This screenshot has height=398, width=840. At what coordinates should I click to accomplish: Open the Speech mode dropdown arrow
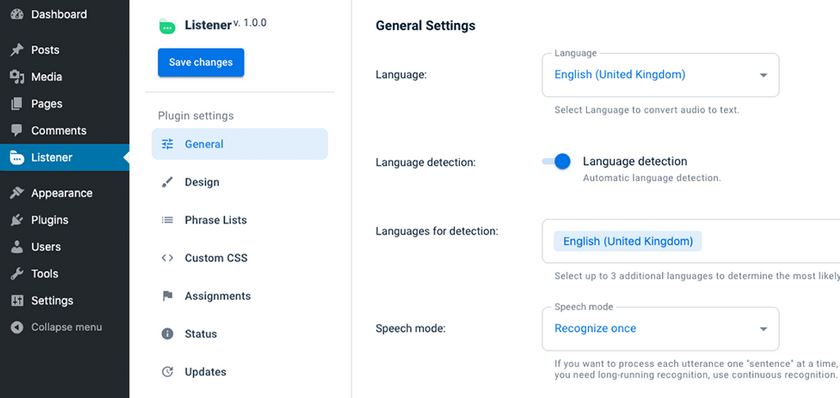(763, 329)
